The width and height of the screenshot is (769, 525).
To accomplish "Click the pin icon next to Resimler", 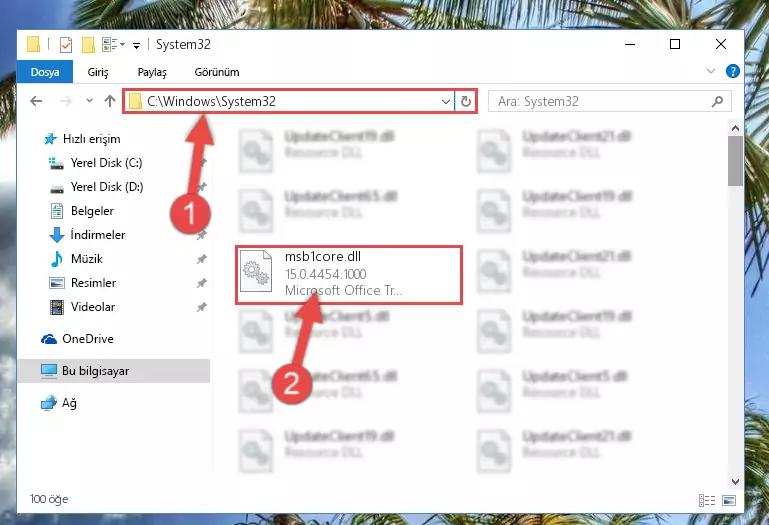I will coord(202,283).
